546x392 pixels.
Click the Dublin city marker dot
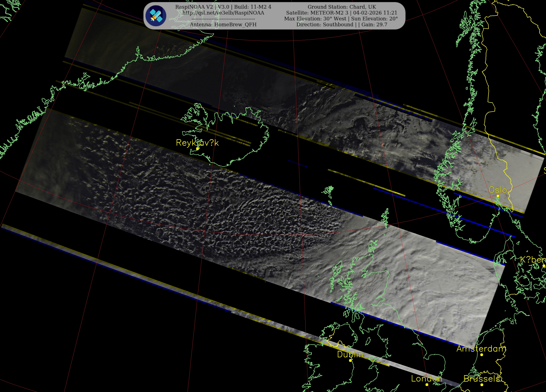[x=350, y=360]
